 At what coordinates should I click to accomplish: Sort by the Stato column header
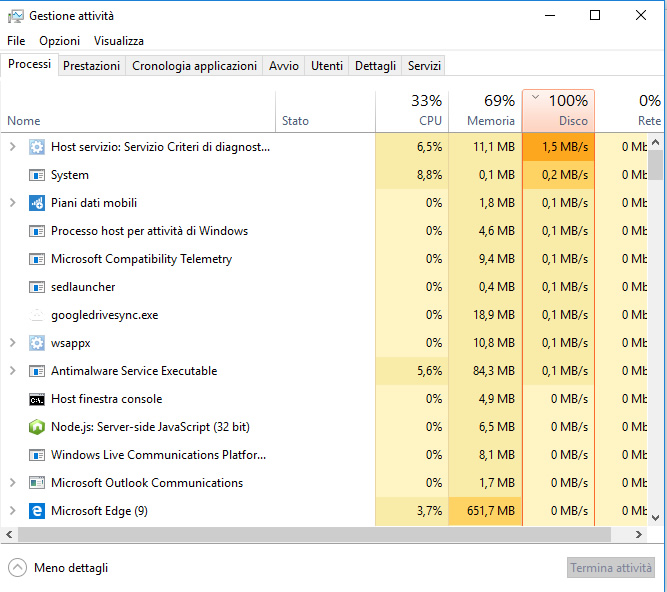pos(325,111)
